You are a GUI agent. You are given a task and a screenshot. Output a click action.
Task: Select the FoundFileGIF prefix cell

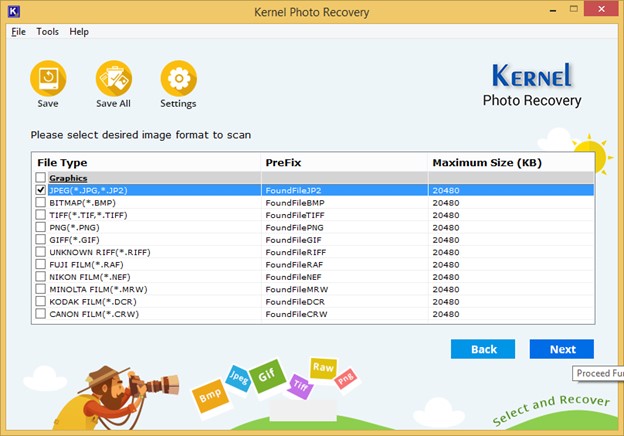[x=345, y=240]
